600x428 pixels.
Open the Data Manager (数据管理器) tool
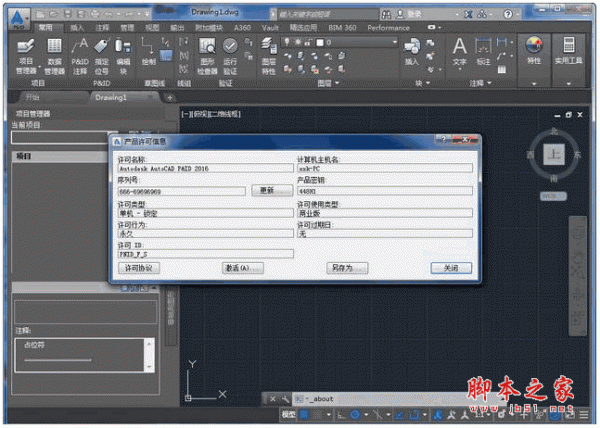pyautogui.click(x=54, y=56)
